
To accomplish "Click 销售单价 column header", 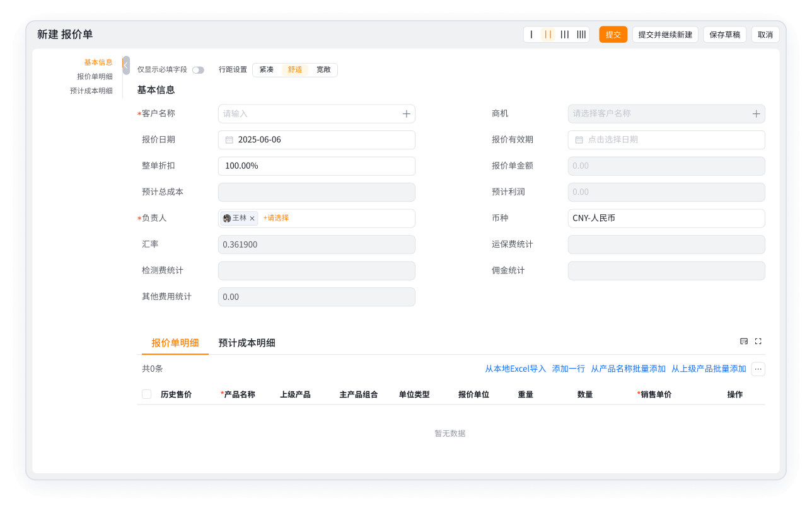I will (x=656, y=395).
